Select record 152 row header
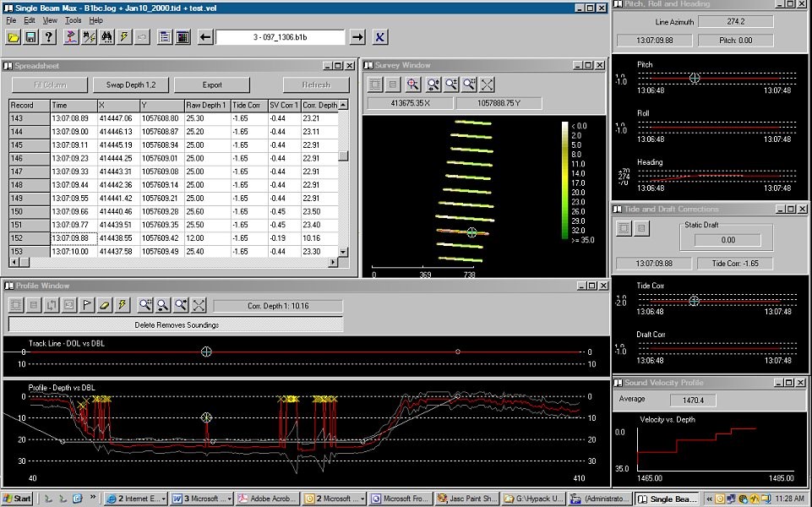This screenshot has height=507, width=812. click(x=30, y=238)
